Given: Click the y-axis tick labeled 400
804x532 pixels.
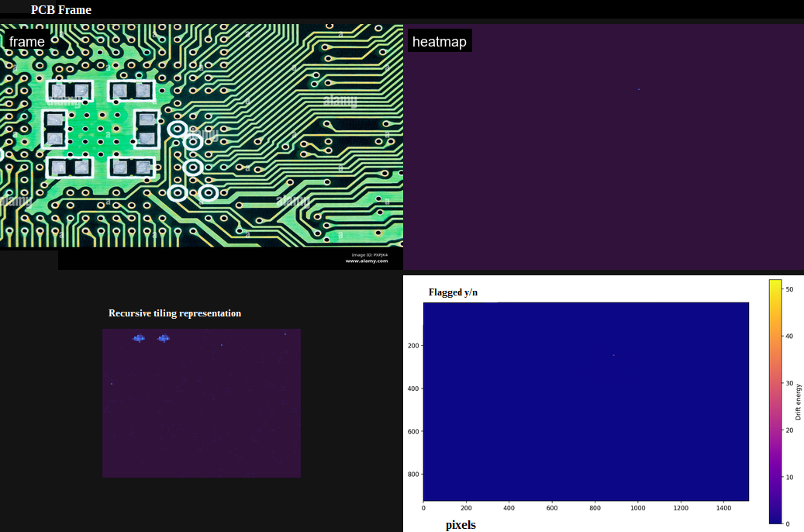Looking at the screenshot, I should [x=412, y=389].
